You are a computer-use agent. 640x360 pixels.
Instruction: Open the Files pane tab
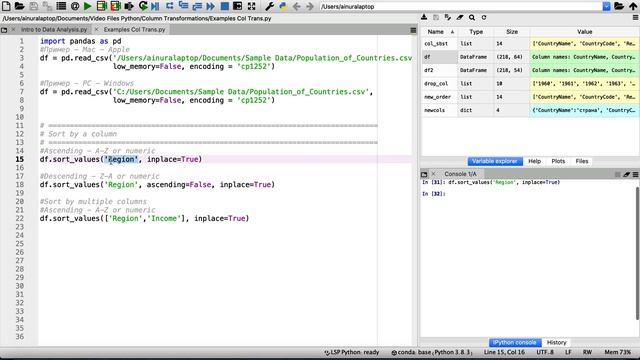pyautogui.click(x=582, y=161)
